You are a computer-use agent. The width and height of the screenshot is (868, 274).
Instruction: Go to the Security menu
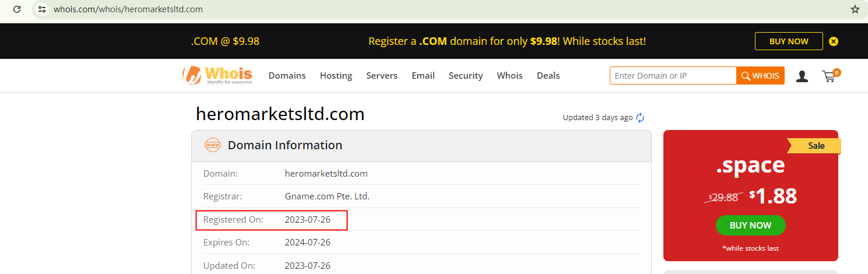pyautogui.click(x=466, y=76)
